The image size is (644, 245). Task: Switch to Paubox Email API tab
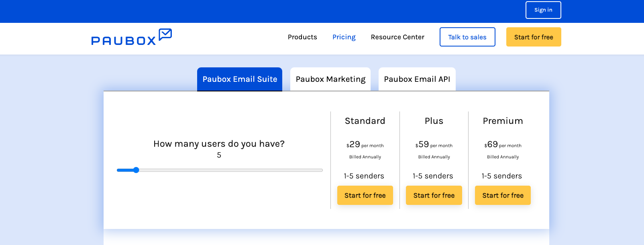pos(417,79)
